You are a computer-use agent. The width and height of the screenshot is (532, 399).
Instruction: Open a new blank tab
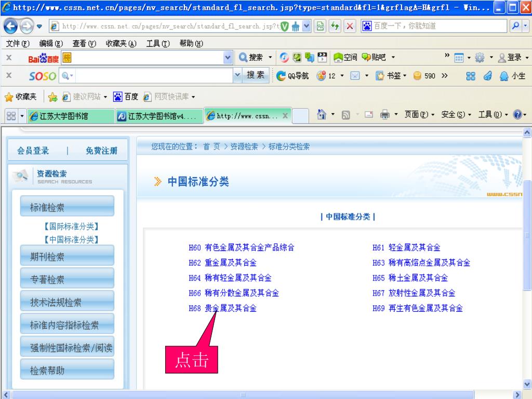pos(300,116)
